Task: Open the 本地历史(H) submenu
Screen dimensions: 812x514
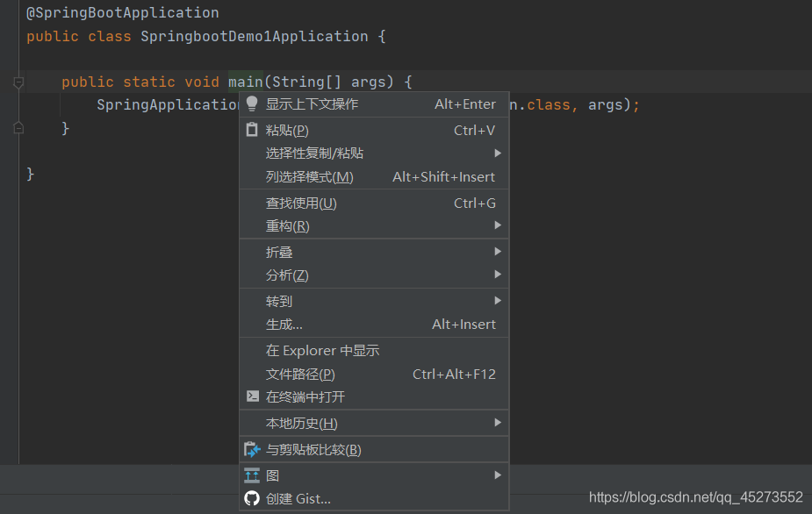Action: [x=374, y=423]
